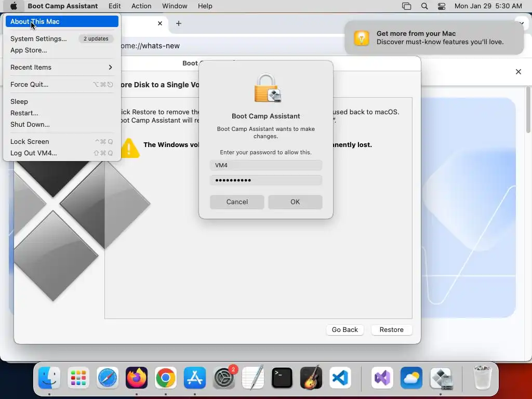532x399 pixels.
Task: Expand Recent Items submenu
Action: 62,67
